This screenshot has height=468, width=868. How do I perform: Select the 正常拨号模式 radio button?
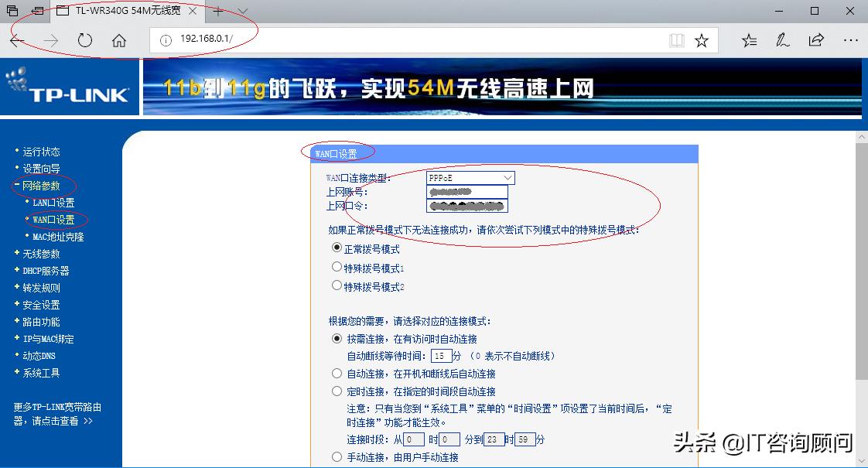click(x=337, y=250)
